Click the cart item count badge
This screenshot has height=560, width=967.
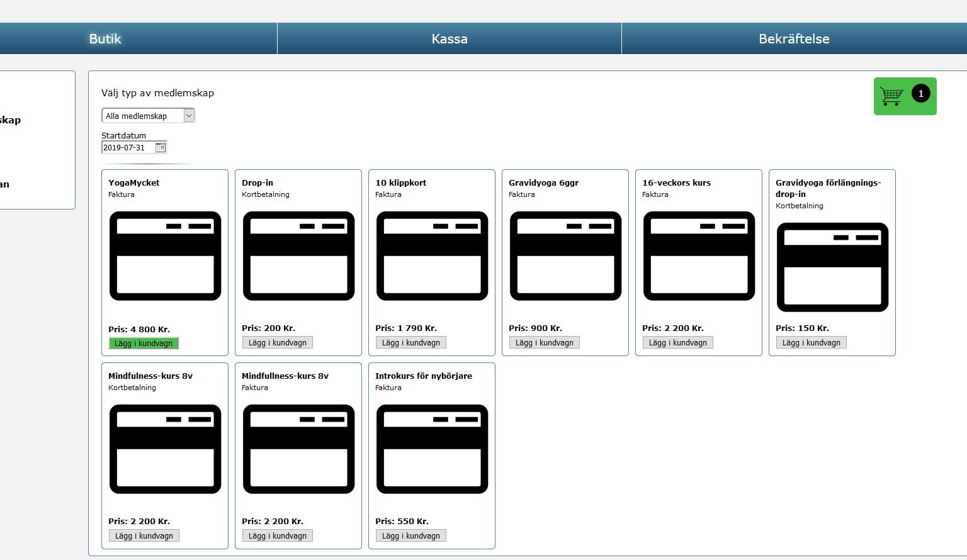tap(920, 94)
